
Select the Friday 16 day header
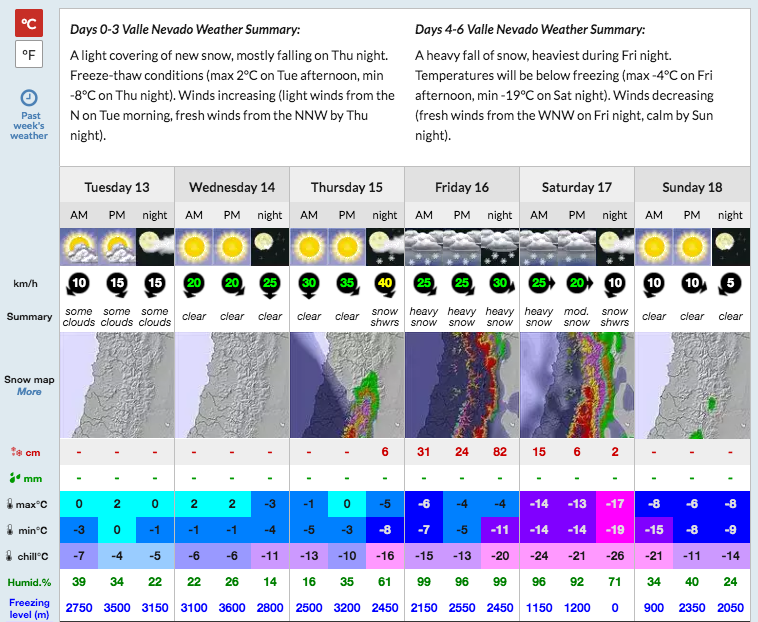pyautogui.click(x=462, y=187)
